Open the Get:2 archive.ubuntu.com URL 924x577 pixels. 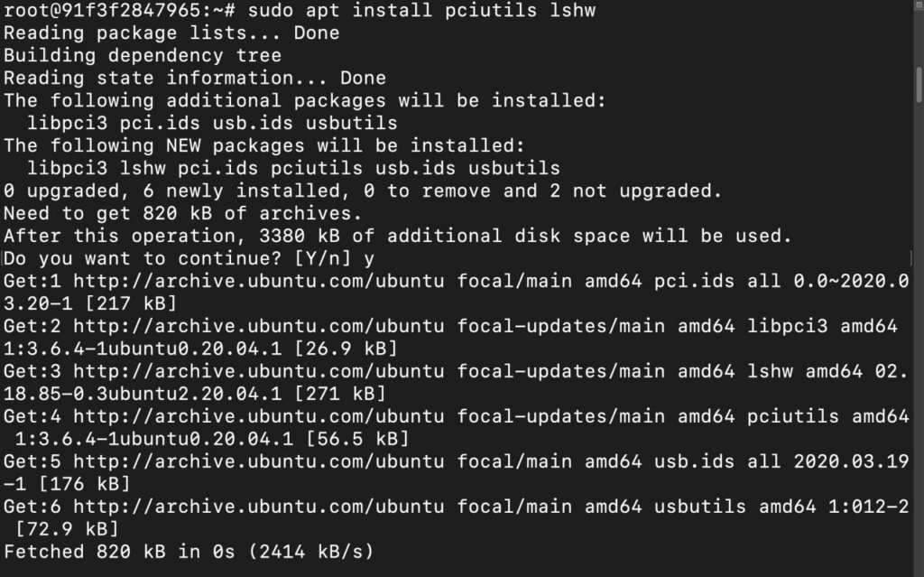259,326
